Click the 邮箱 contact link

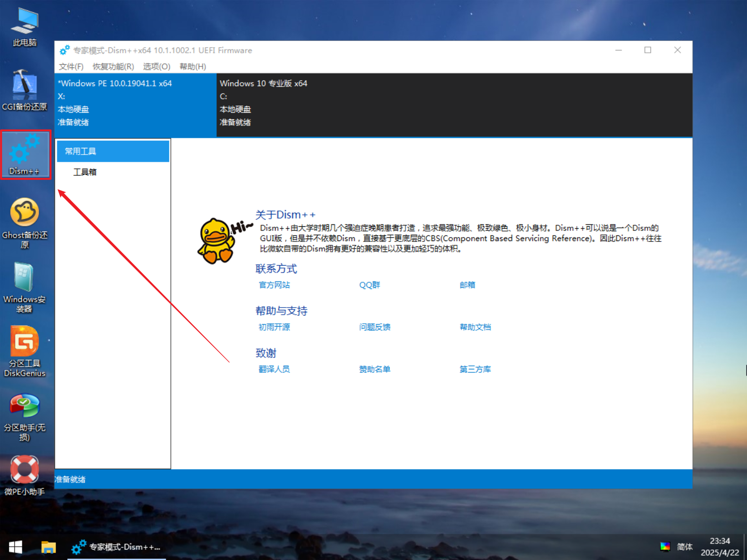point(467,285)
